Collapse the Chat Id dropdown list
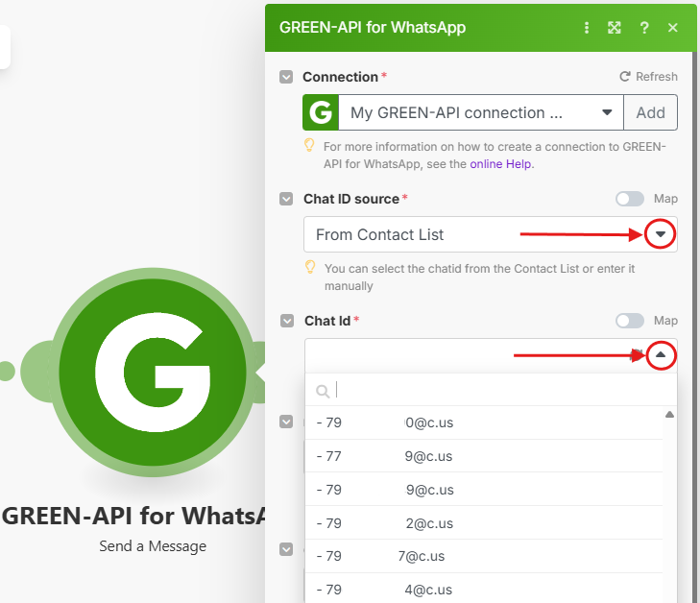 click(x=661, y=355)
